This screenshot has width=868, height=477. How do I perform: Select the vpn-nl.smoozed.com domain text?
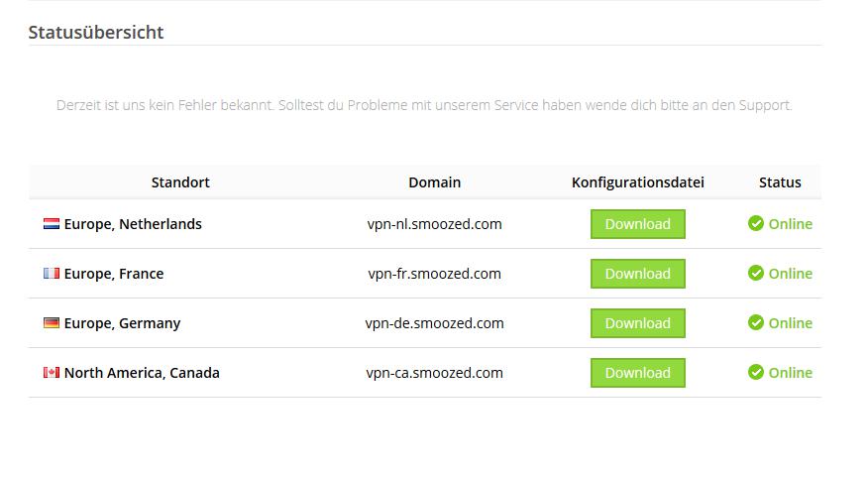(435, 224)
